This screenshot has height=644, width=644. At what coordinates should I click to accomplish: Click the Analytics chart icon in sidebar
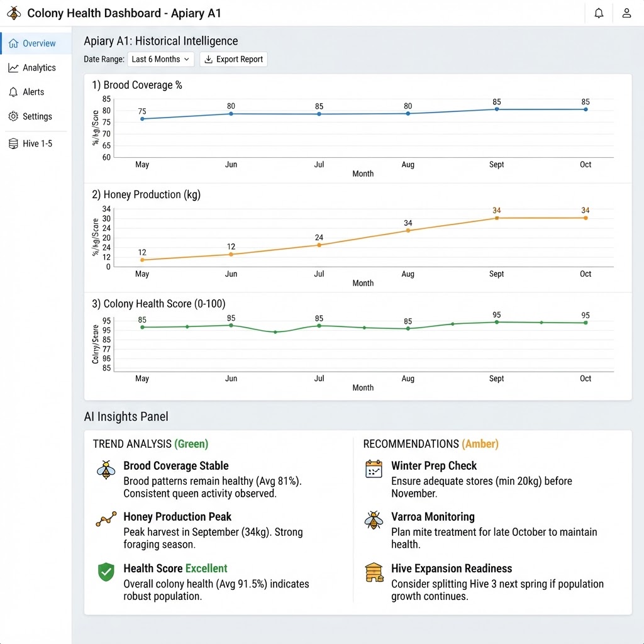14,68
